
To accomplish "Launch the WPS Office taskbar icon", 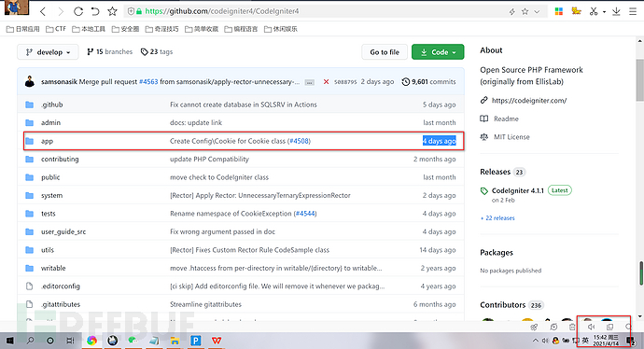I will tap(217, 341).
